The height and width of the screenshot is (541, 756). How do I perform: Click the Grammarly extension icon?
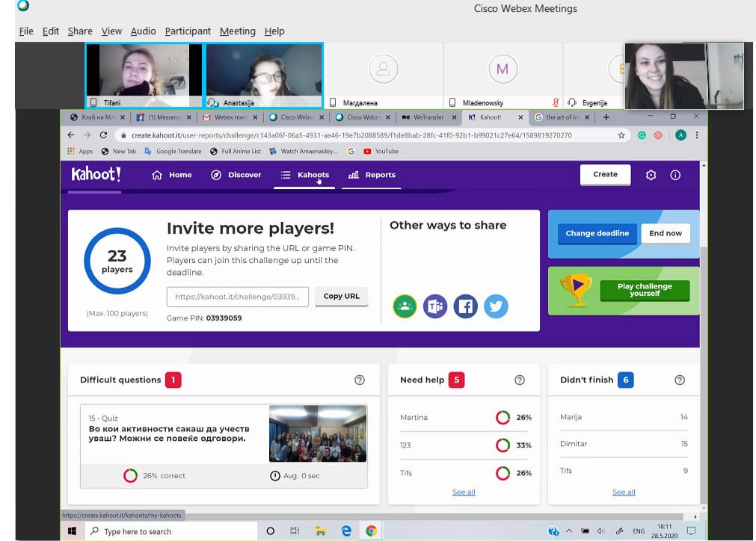pyautogui.click(x=642, y=135)
